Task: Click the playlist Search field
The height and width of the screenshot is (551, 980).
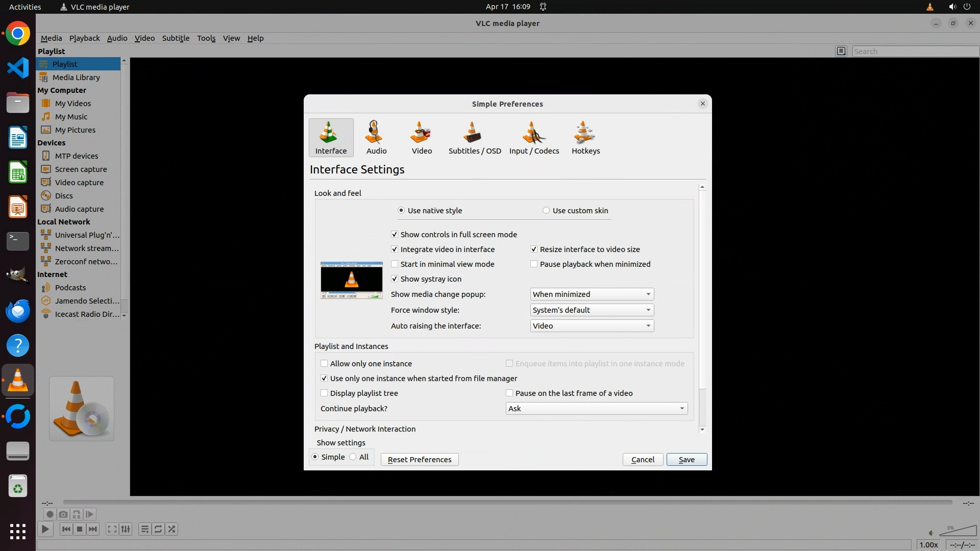Action: point(915,52)
